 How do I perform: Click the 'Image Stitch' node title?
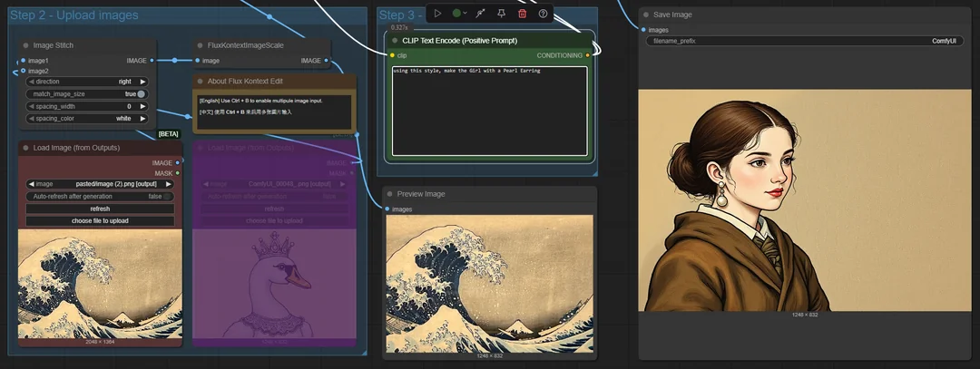[54, 45]
